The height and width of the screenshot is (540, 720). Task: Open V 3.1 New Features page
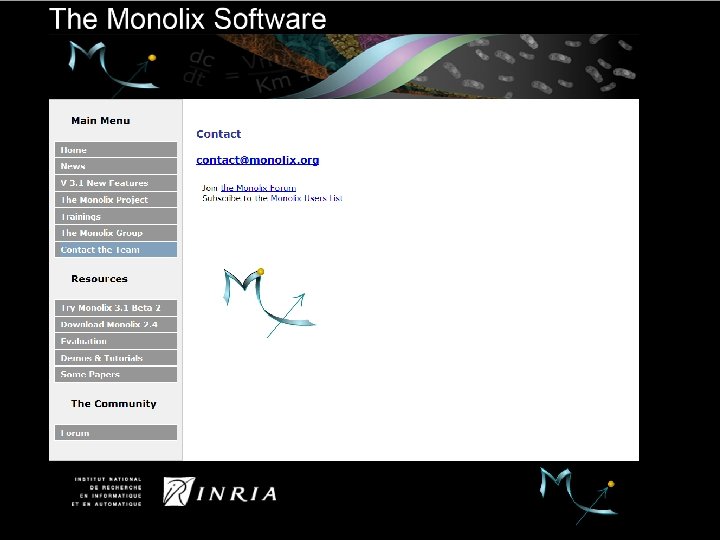point(116,183)
